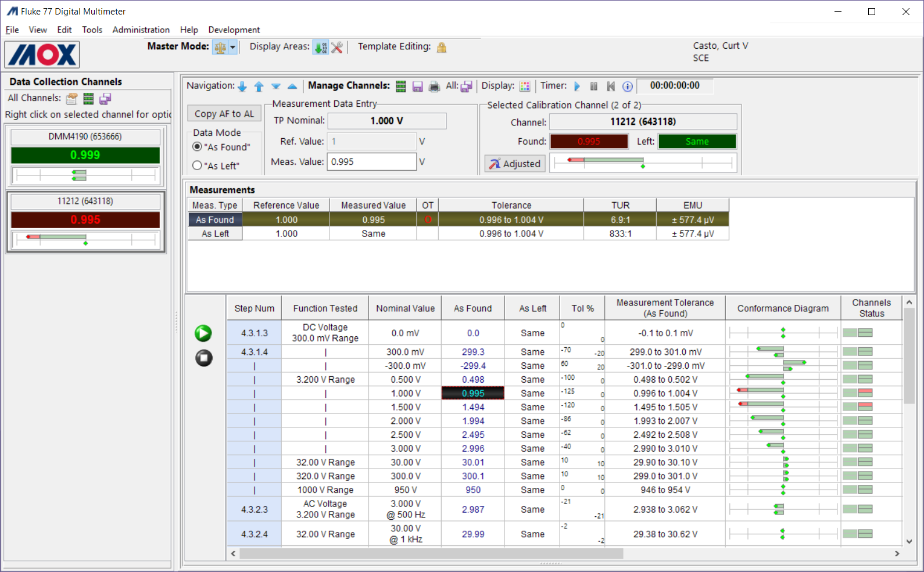Click the Nominal Value column header
The height and width of the screenshot is (572, 924).
click(x=405, y=308)
